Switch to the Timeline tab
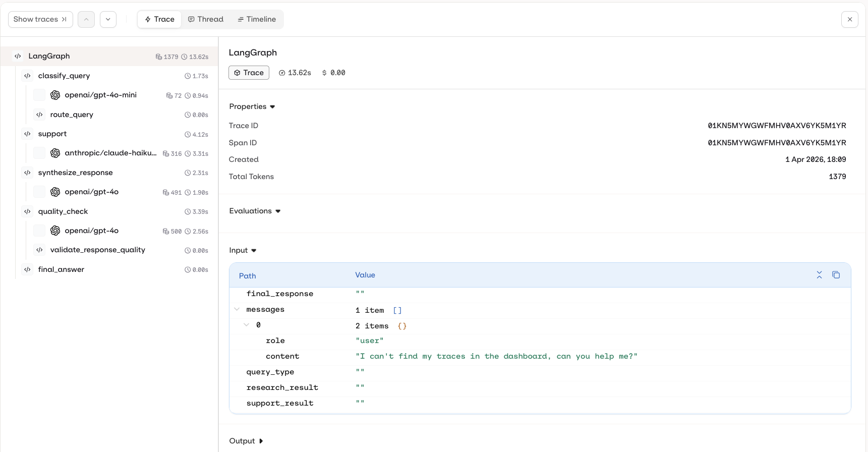 pos(257,19)
